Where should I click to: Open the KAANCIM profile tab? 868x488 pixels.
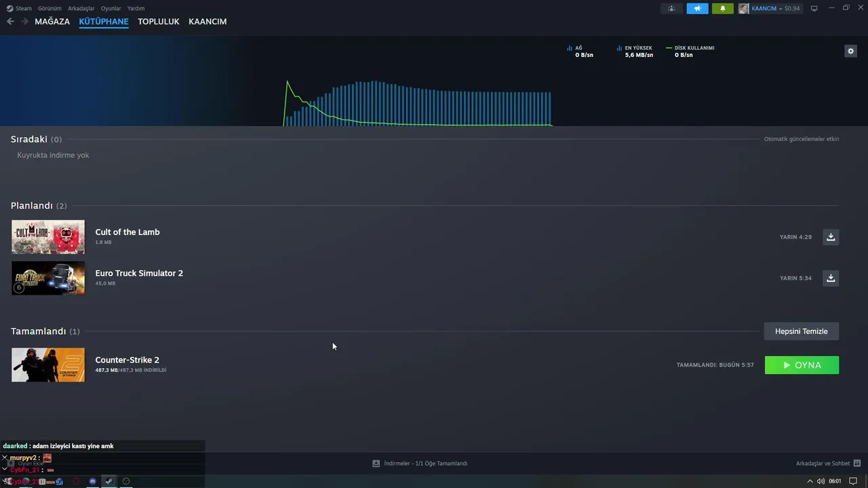point(208,22)
